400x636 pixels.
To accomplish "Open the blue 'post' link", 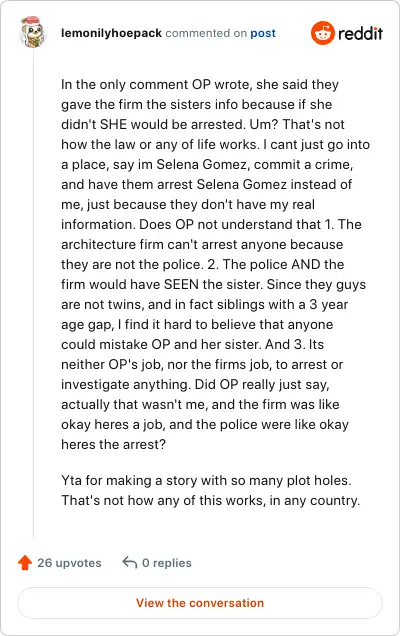I will pos(263,33).
